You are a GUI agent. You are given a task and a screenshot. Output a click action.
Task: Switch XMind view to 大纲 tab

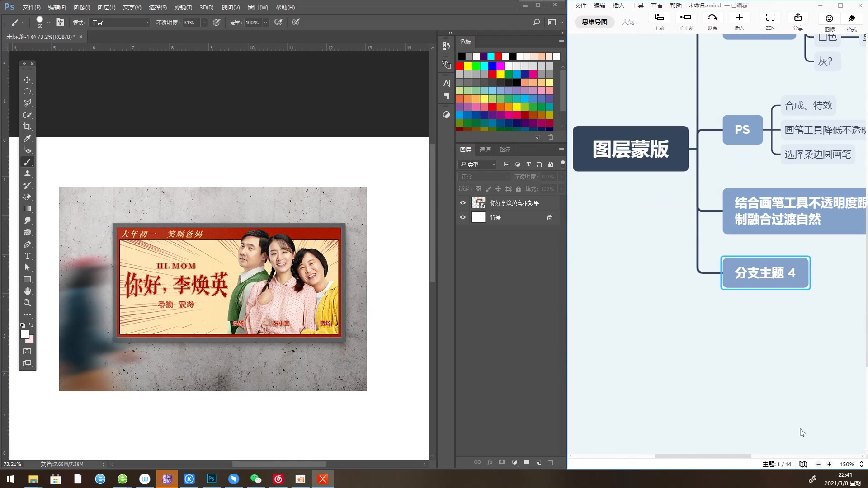click(x=628, y=22)
